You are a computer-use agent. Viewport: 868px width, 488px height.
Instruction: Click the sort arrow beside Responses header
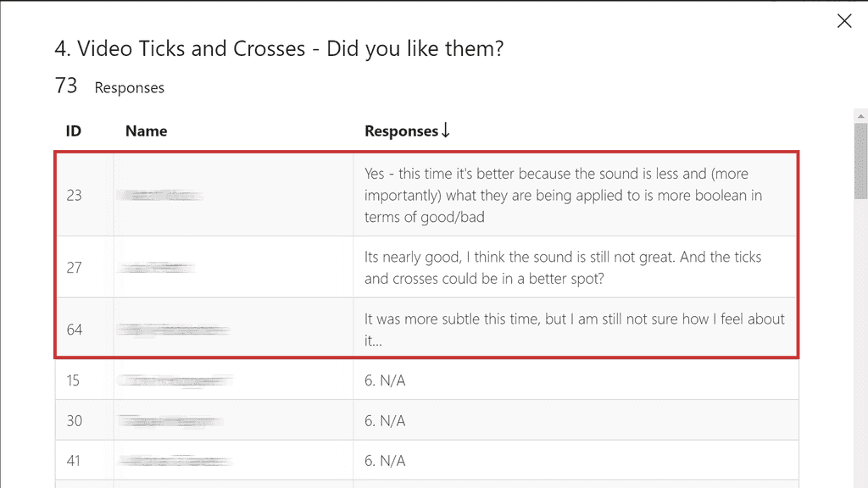[446, 130]
